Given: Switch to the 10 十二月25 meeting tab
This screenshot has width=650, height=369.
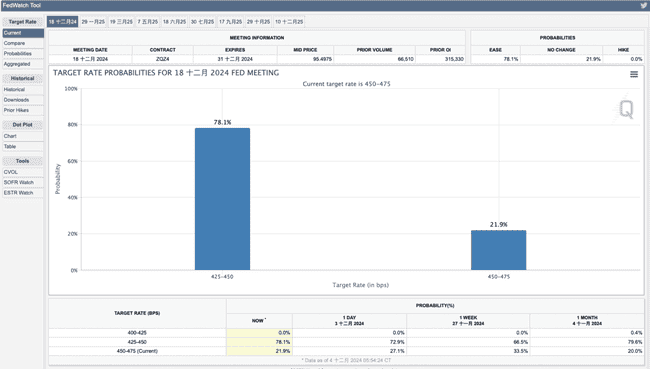Looking at the screenshot, I should (x=289, y=22).
